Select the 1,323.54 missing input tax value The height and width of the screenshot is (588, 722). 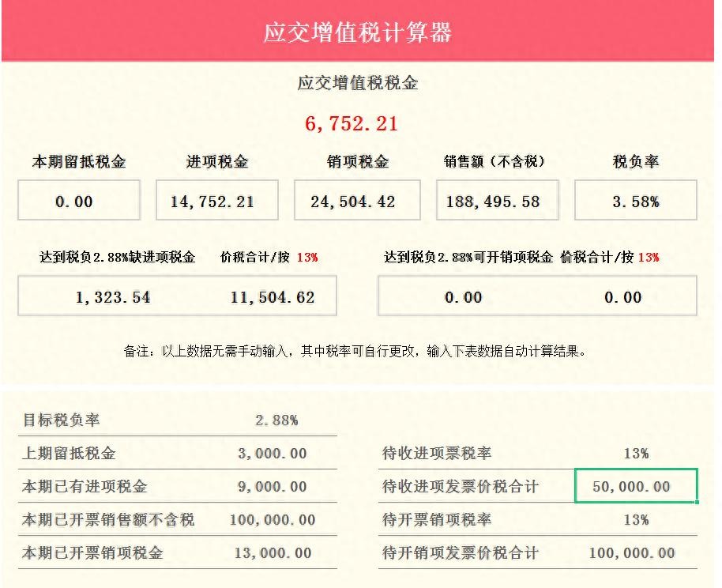click(x=113, y=297)
